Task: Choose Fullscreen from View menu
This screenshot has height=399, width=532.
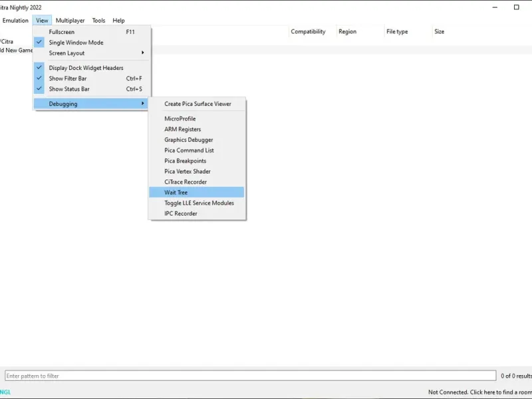Action: (x=91, y=32)
